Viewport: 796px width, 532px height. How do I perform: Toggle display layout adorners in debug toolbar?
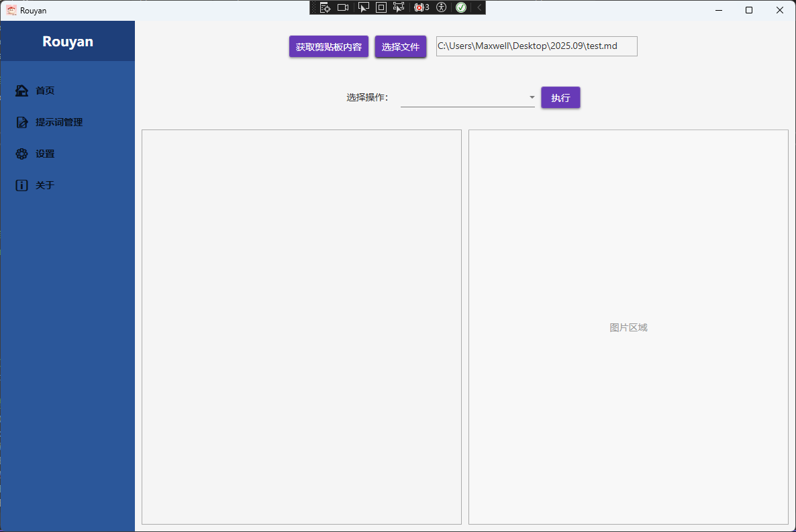(381, 7)
